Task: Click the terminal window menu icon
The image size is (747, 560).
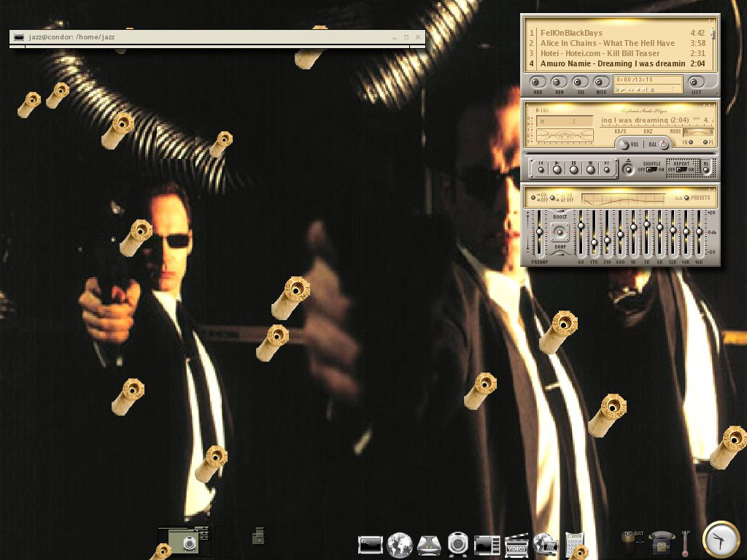Action: (x=19, y=37)
